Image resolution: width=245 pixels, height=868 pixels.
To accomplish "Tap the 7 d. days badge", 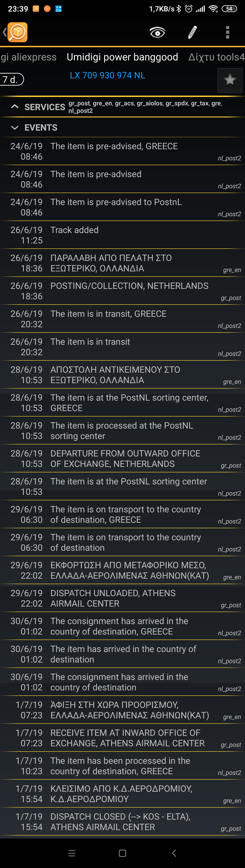I will [x=11, y=79].
